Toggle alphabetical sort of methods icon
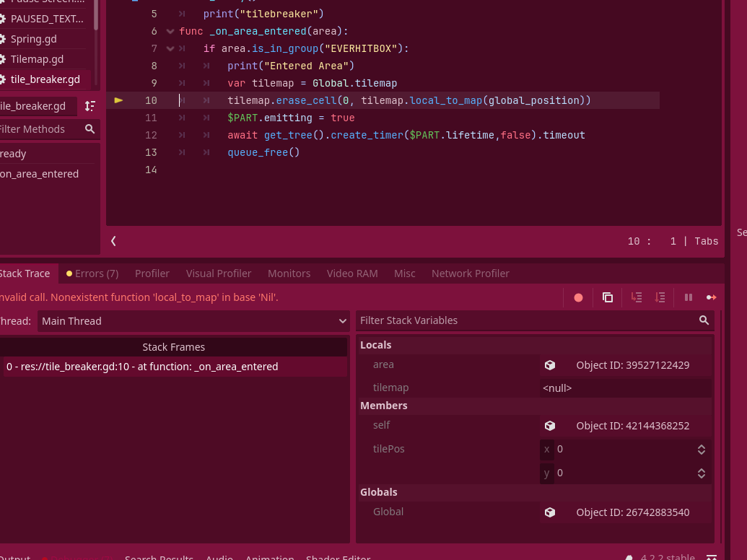 pos(90,105)
